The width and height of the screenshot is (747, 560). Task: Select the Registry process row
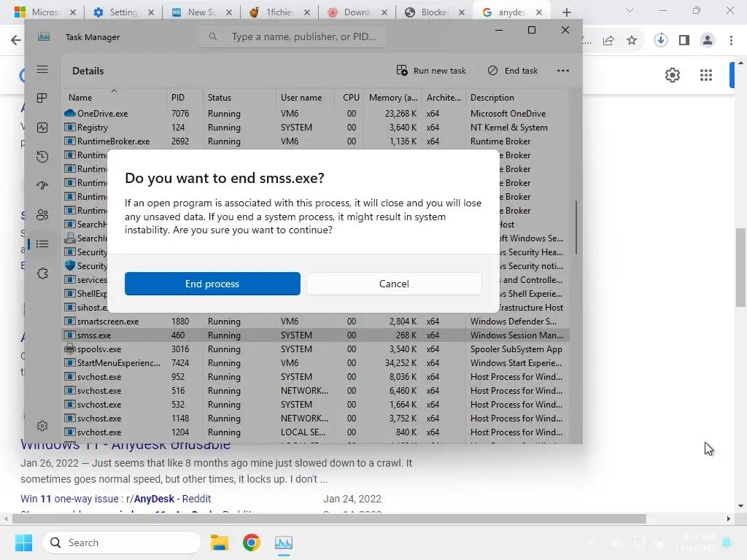(315, 128)
